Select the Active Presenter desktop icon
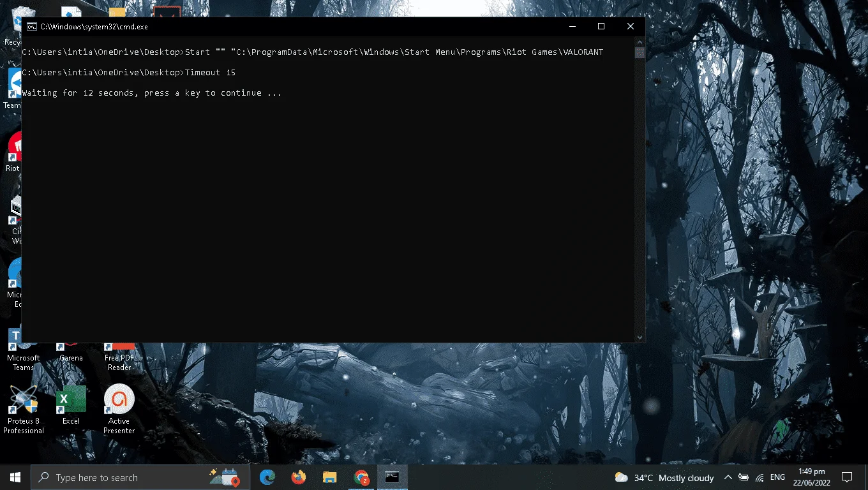The width and height of the screenshot is (868, 490). click(119, 410)
